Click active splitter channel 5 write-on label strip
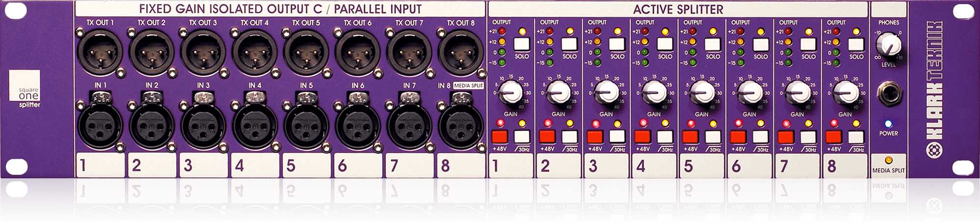This screenshot has width=980, height=224. coord(702,165)
